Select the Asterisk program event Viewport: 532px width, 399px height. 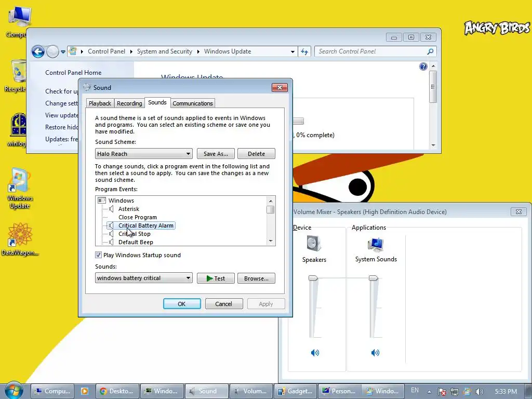[129, 209]
